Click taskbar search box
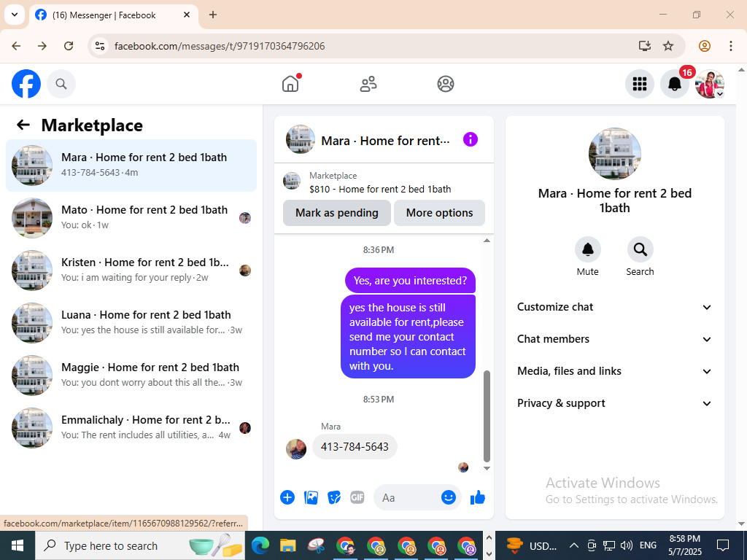The image size is (747, 560). [140, 545]
